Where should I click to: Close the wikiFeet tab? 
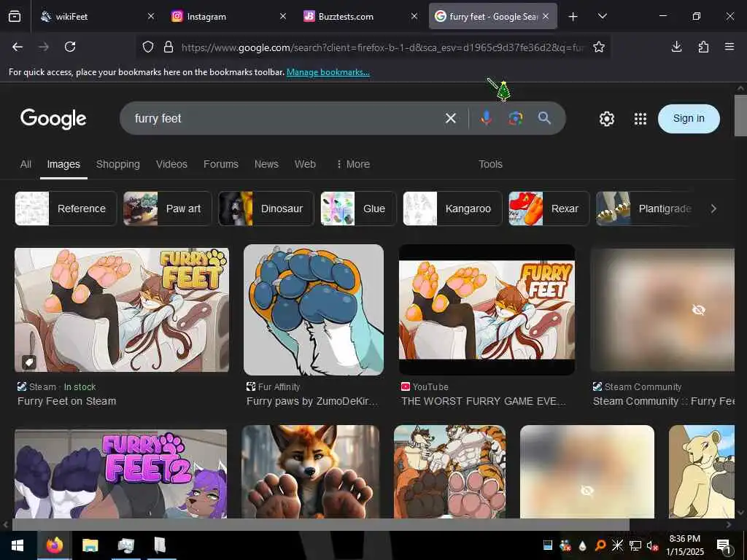click(x=151, y=17)
